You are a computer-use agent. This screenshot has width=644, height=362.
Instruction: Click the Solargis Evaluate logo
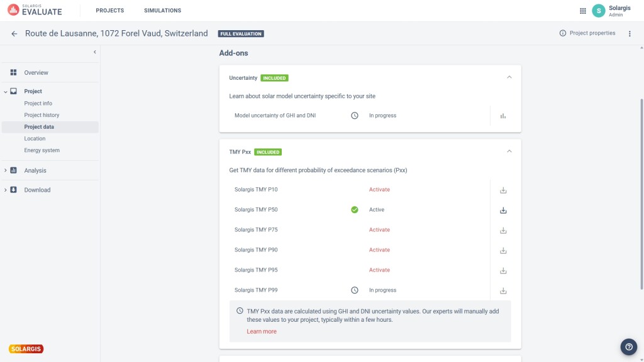36,10
